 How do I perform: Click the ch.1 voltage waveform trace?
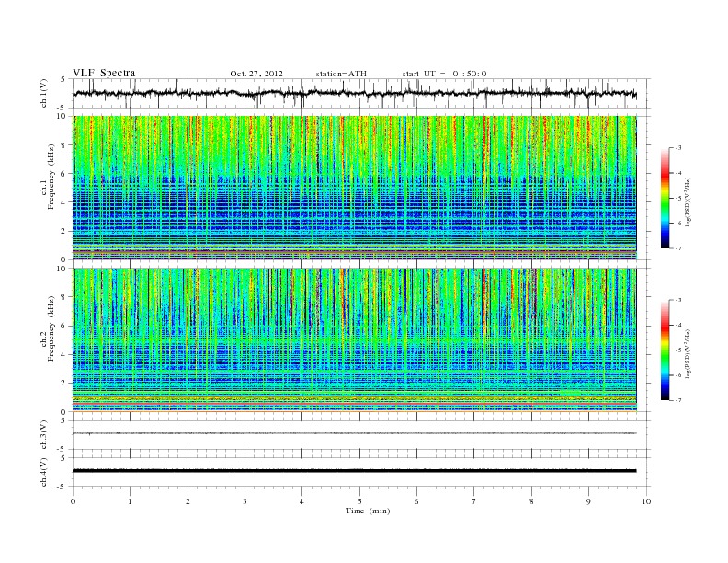pyautogui.click(x=354, y=93)
